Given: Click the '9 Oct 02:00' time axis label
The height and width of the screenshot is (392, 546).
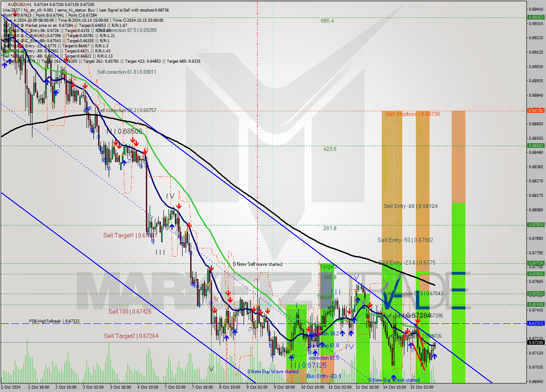Looking at the screenshot, I should tap(257, 387).
